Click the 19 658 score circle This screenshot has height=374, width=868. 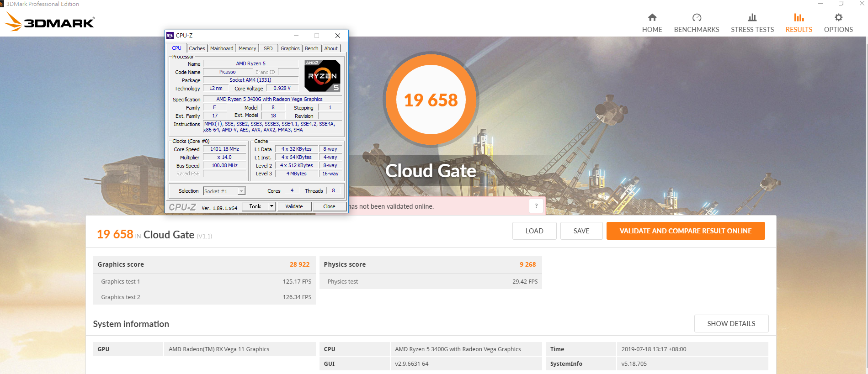pos(431,100)
